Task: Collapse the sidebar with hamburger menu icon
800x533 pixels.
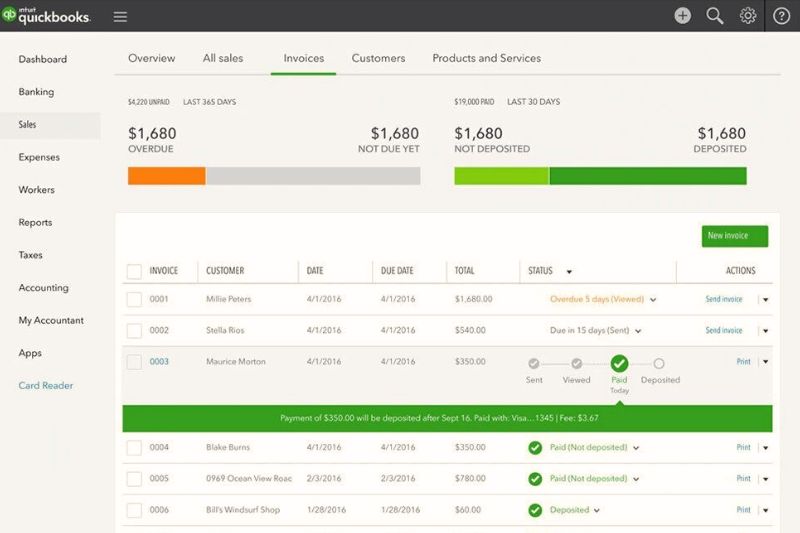Action: pos(120,16)
